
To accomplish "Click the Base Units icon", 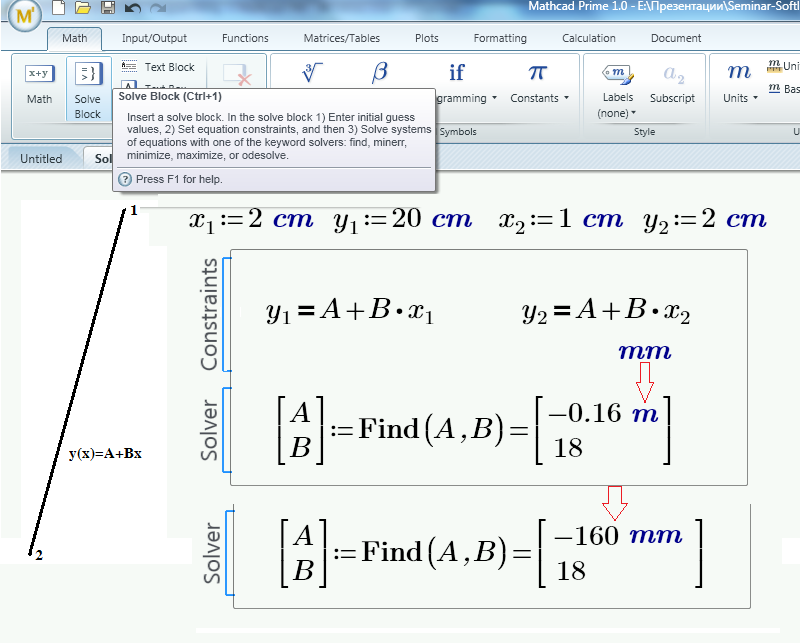I will (x=774, y=88).
